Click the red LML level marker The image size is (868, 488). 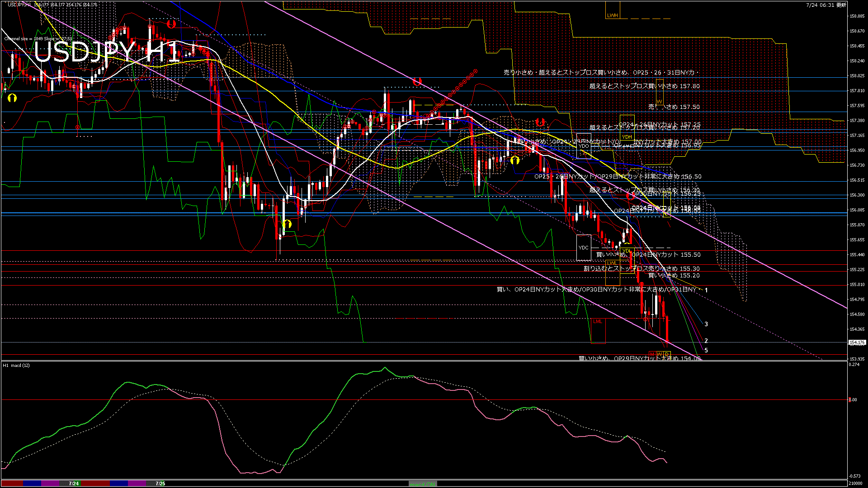pos(598,322)
